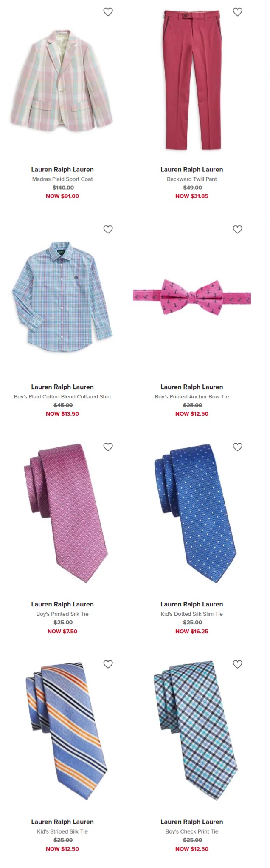Wishlist the Kid's Striped Silk Tie
The height and width of the screenshot is (868, 270).
pos(108,664)
